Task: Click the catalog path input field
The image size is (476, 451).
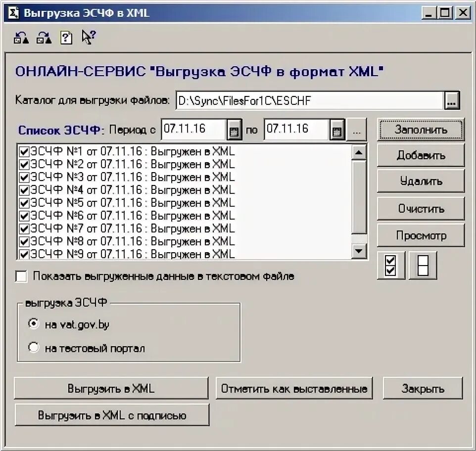Action: point(310,101)
